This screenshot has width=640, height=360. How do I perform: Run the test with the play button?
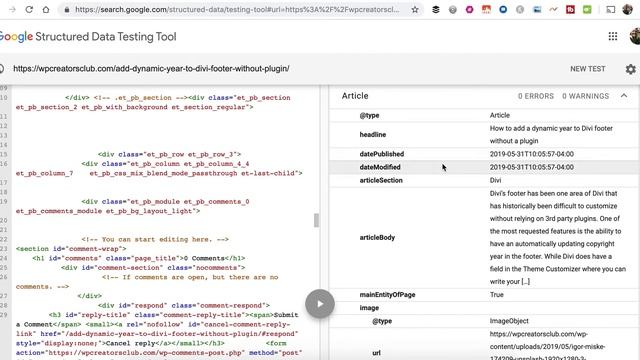point(320,304)
